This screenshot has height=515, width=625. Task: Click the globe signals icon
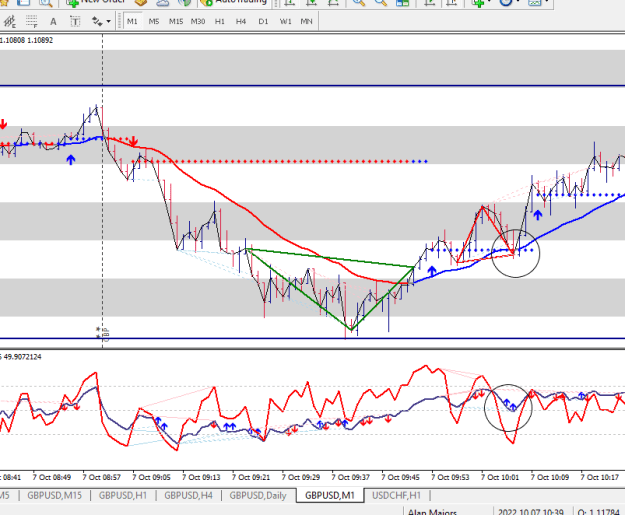[x=185, y=3]
